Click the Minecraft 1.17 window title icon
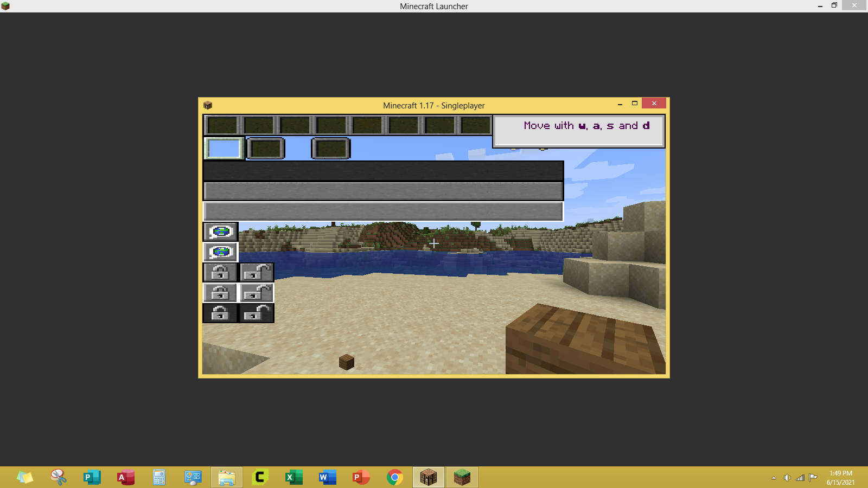Screen dimensions: 868x488 coord(208,105)
